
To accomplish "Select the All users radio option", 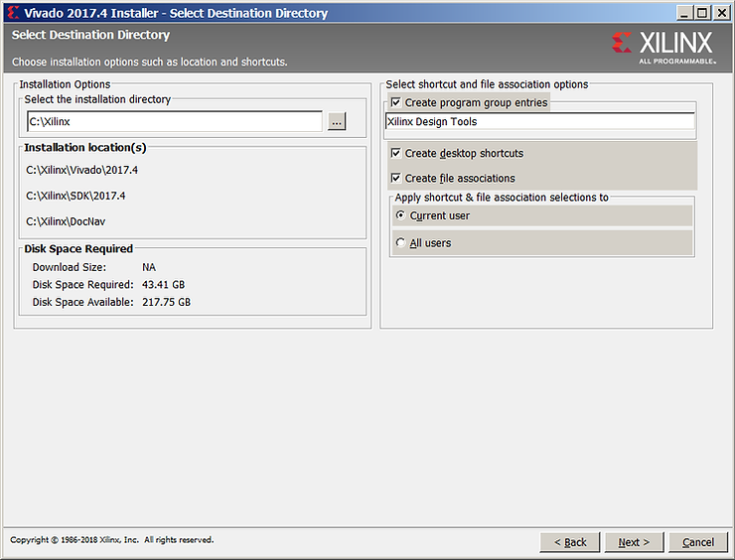I will pyautogui.click(x=400, y=242).
